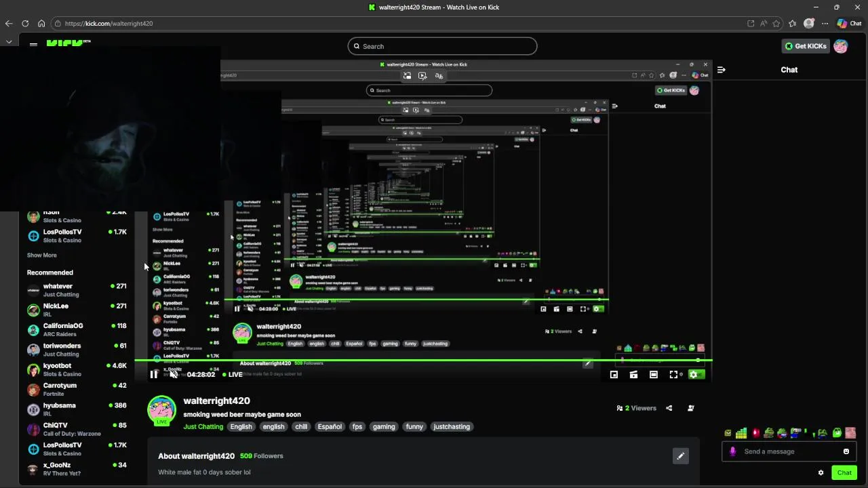This screenshot has width=868, height=488.
Task: Open Carrotyum channel in sidebar
Action: (77, 390)
